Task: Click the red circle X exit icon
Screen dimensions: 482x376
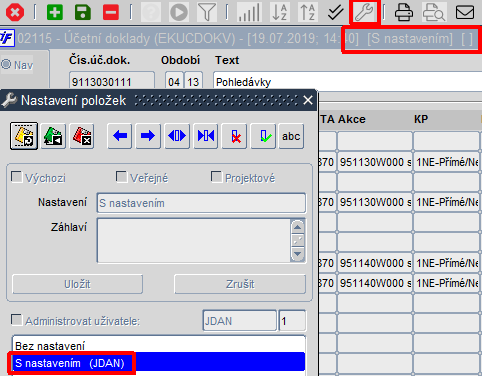Action: pos(15,12)
